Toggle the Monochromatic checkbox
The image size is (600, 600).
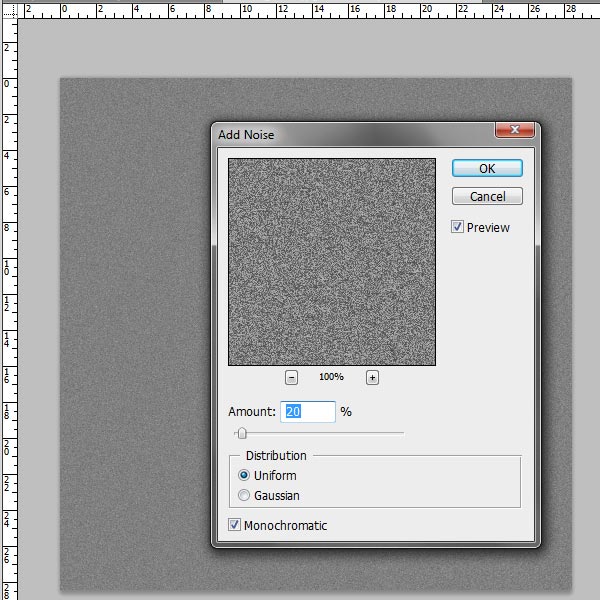(x=234, y=525)
